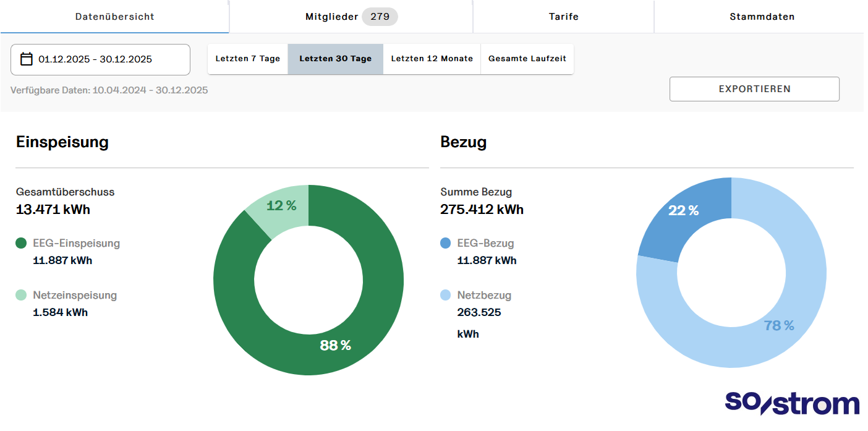The width and height of the screenshot is (868, 431).
Task: Click the Letzten 30 Tage button
Action: 335,58
